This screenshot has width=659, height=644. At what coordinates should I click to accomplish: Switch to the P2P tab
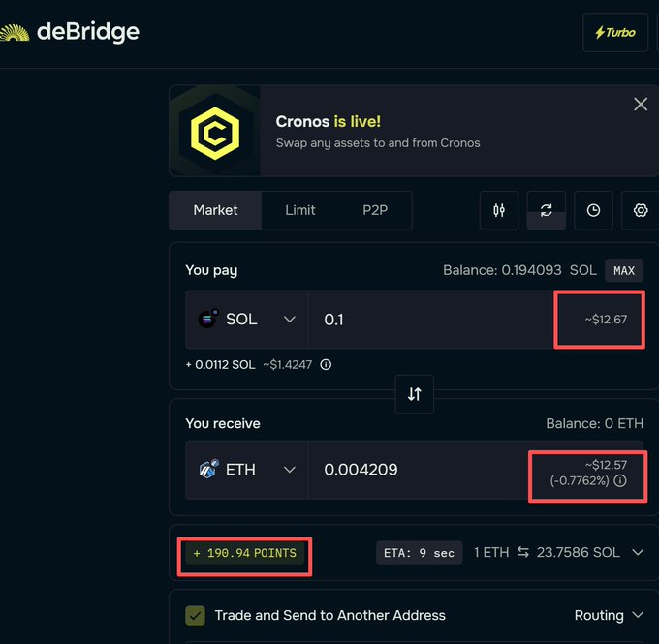coord(375,210)
